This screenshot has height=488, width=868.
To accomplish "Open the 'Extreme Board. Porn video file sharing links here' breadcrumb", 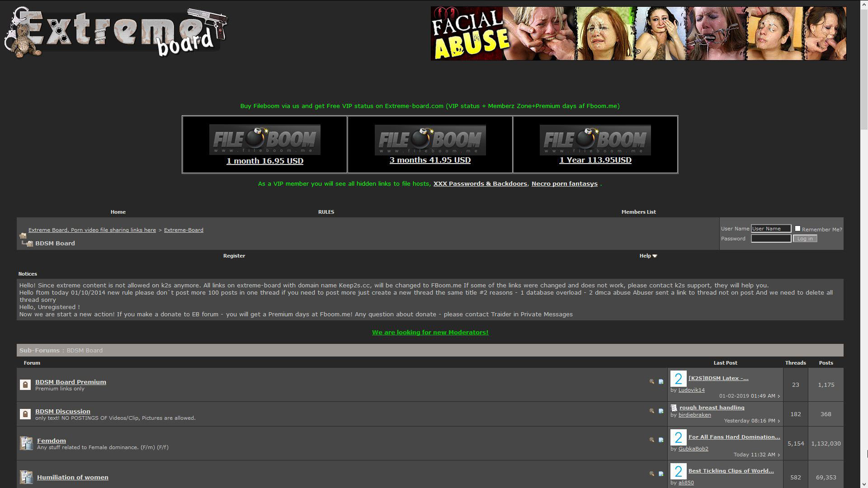I will point(92,230).
